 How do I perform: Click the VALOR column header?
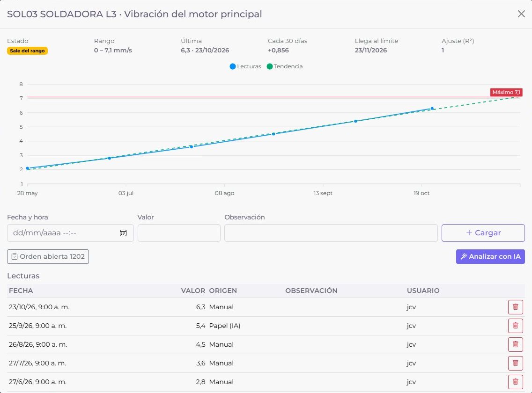click(193, 291)
